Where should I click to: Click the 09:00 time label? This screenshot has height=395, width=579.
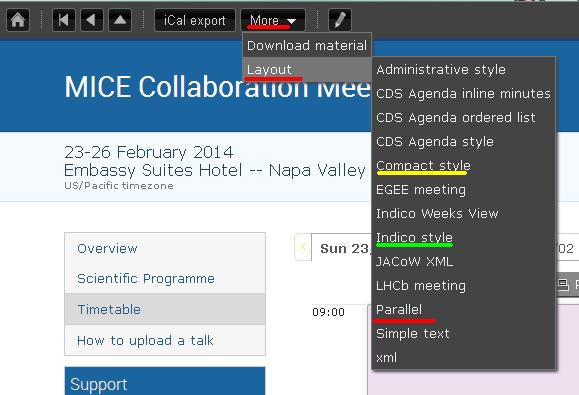(328, 312)
